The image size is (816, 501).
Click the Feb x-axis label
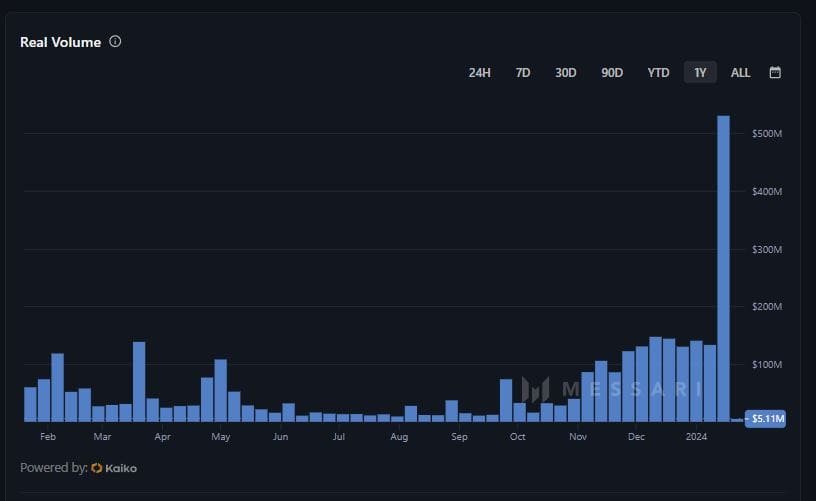tap(48, 436)
